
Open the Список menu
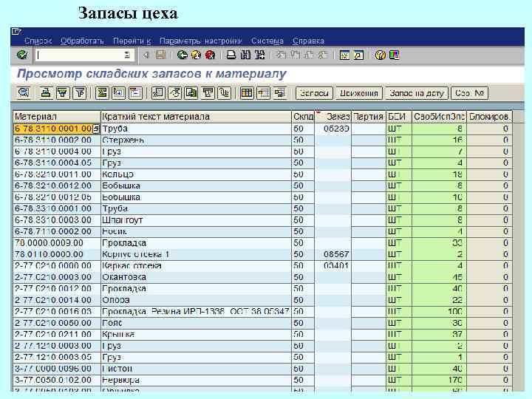point(38,41)
